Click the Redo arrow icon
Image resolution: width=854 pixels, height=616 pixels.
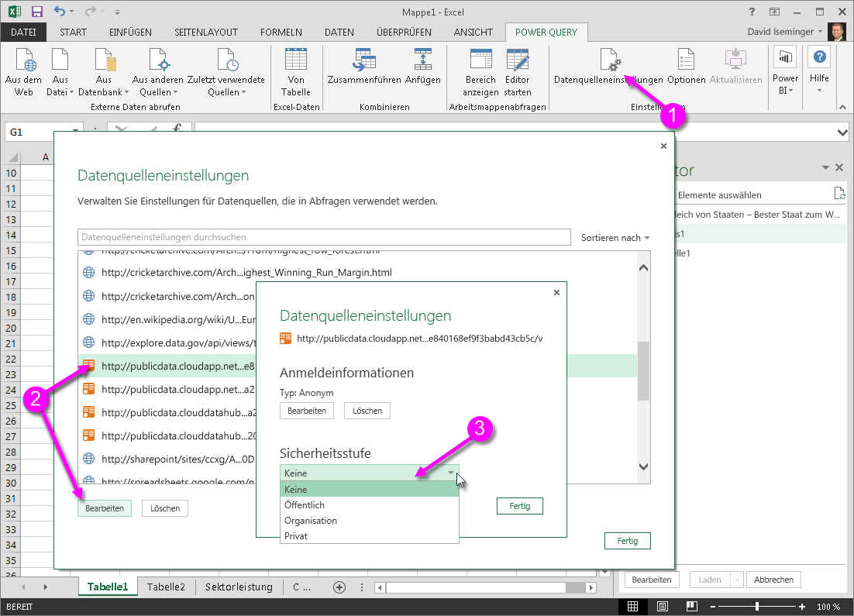[x=90, y=12]
